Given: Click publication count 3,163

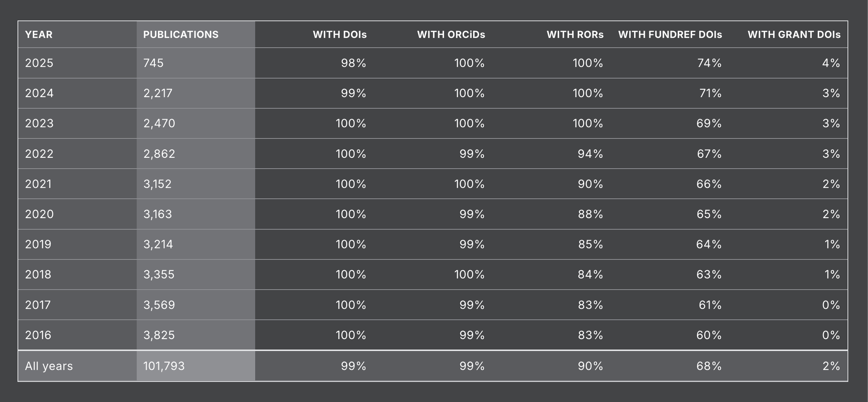Looking at the screenshot, I should [x=158, y=214].
